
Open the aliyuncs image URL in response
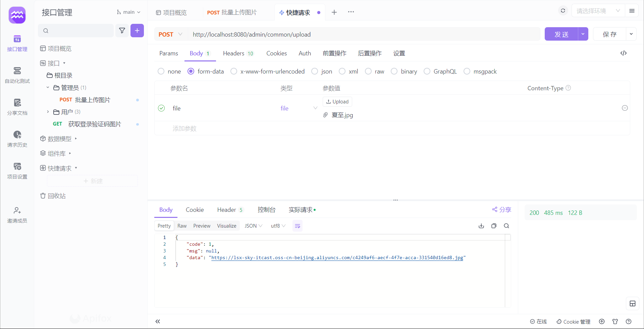click(337, 257)
